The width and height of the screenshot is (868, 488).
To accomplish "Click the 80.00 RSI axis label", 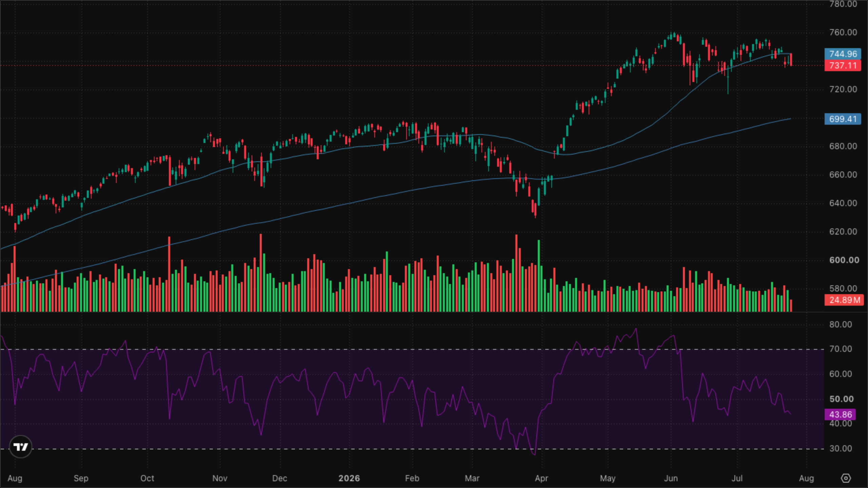I will [x=841, y=324].
